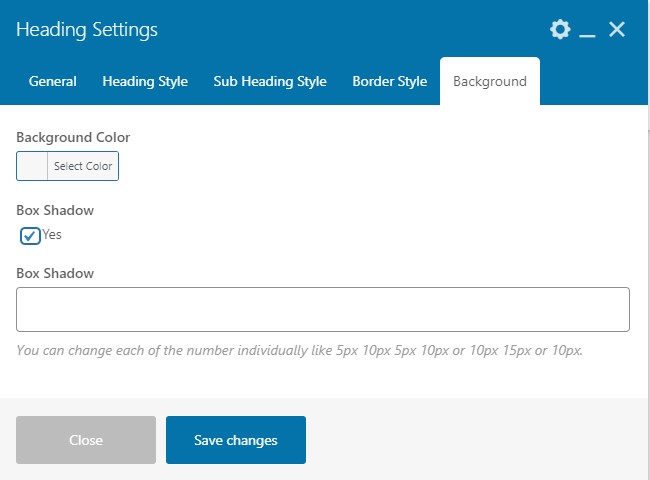Viewport: 650px width, 480px height.
Task: Click the Save changes button
Action: pyautogui.click(x=236, y=440)
